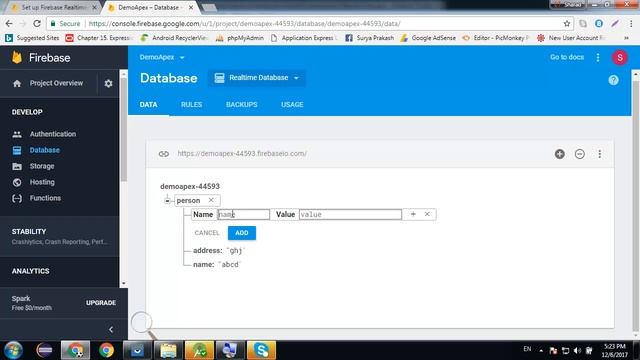Open Storage section in sidebar
The width and height of the screenshot is (640, 360).
[x=42, y=166]
